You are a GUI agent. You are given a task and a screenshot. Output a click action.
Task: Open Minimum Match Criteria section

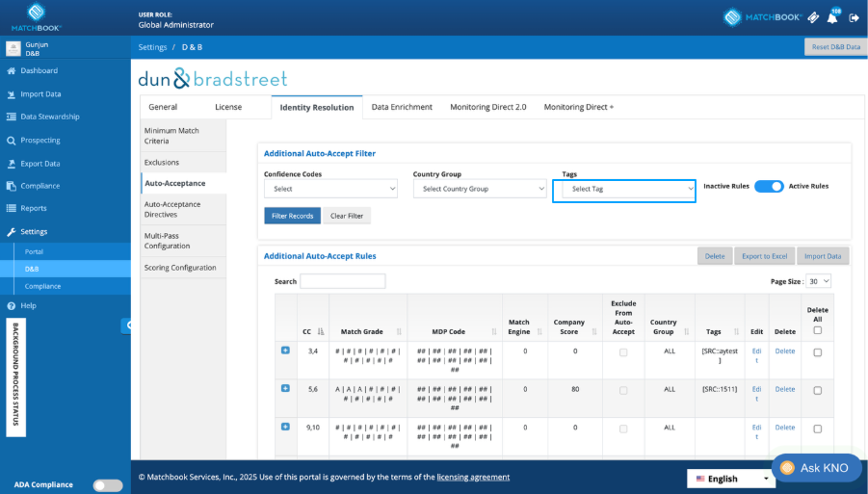[183, 136]
